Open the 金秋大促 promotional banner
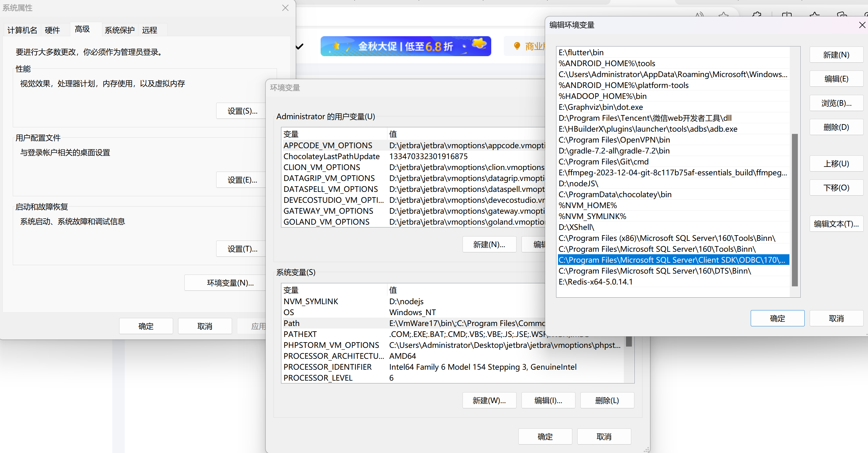The height and width of the screenshot is (453, 868). 405,46
